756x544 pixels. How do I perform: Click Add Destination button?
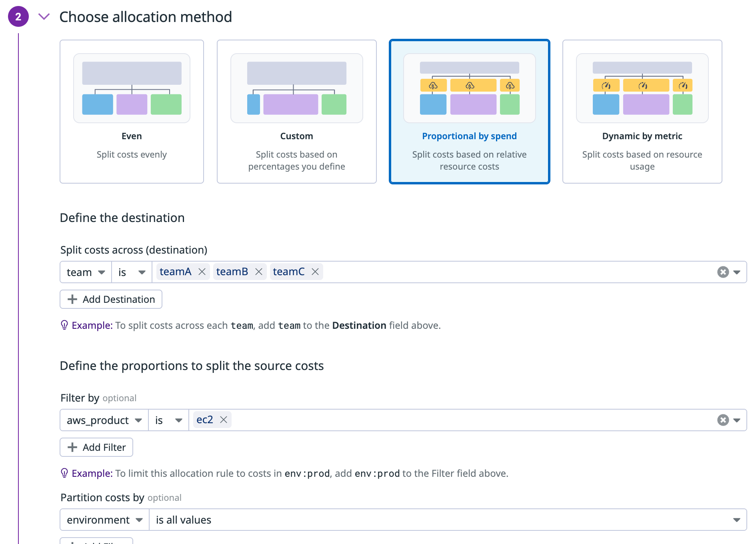[x=111, y=300]
